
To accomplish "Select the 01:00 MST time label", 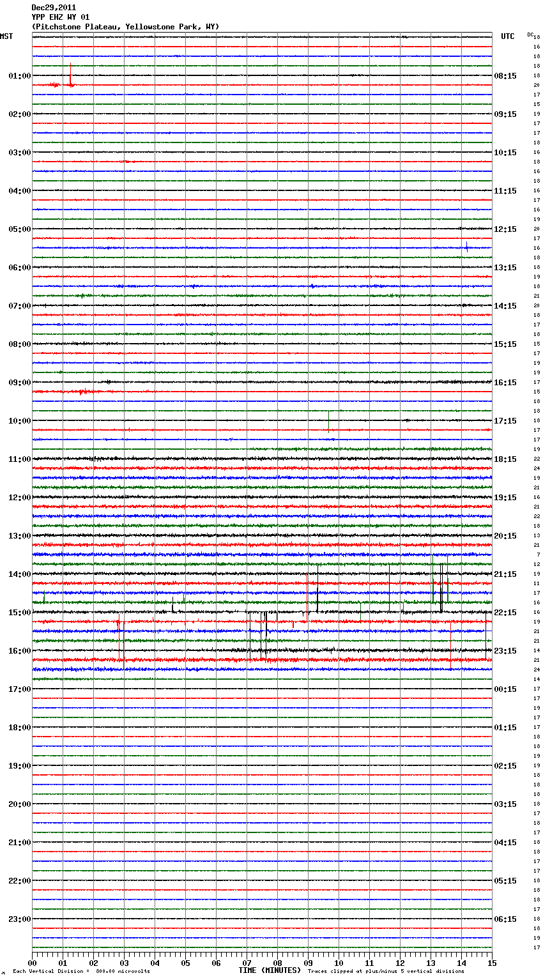I will coord(20,76).
